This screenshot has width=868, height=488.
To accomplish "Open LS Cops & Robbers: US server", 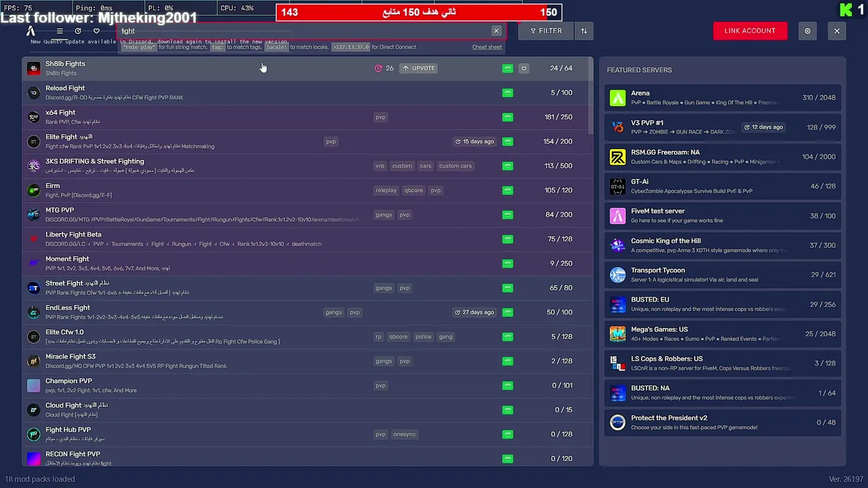I will pyautogui.click(x=723, y=363).
